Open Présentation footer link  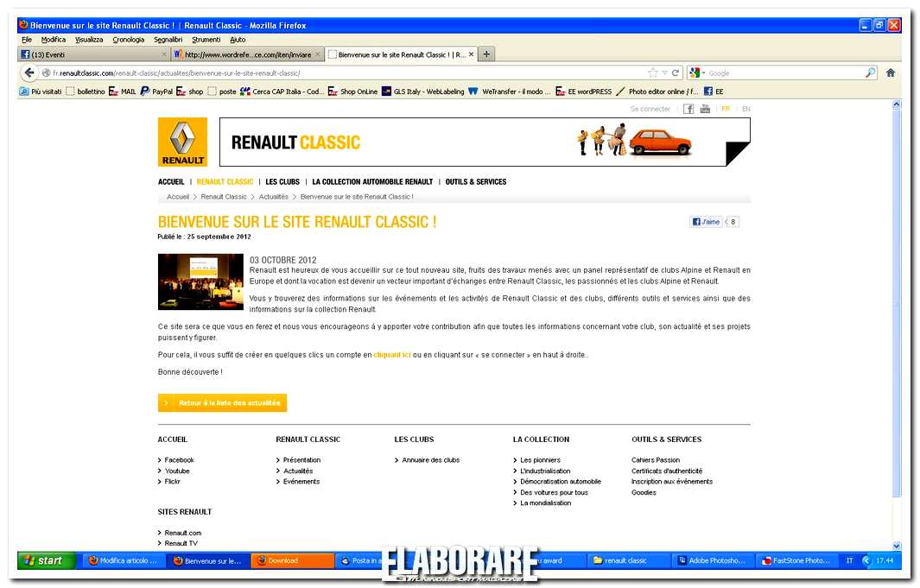301,460
